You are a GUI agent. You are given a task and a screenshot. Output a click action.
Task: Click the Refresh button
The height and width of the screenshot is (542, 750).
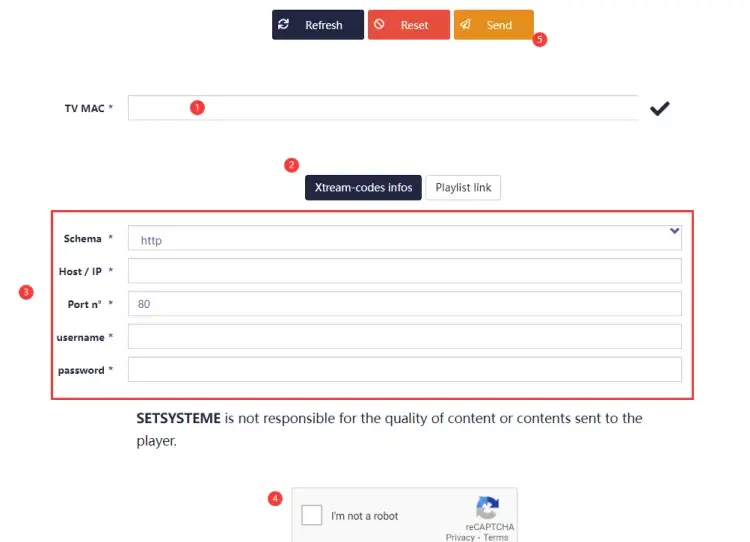(317, 25)
